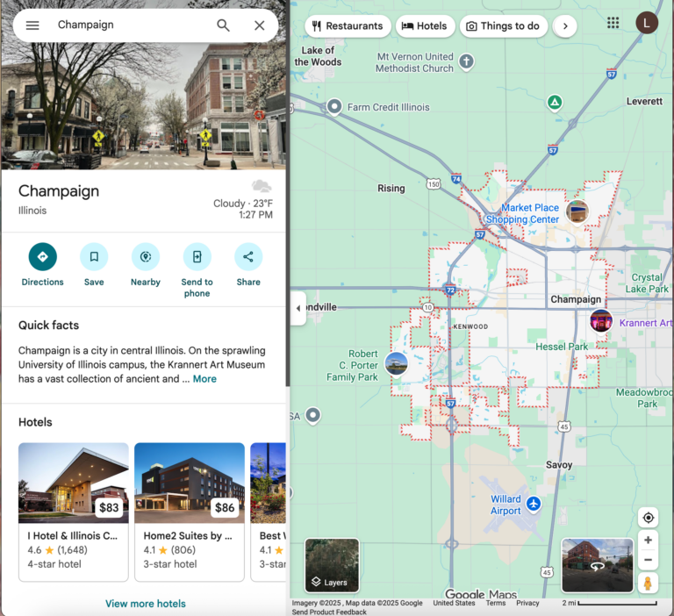Open the Layers map type switcher
The image size is (674, 616).
click(332, 566)
